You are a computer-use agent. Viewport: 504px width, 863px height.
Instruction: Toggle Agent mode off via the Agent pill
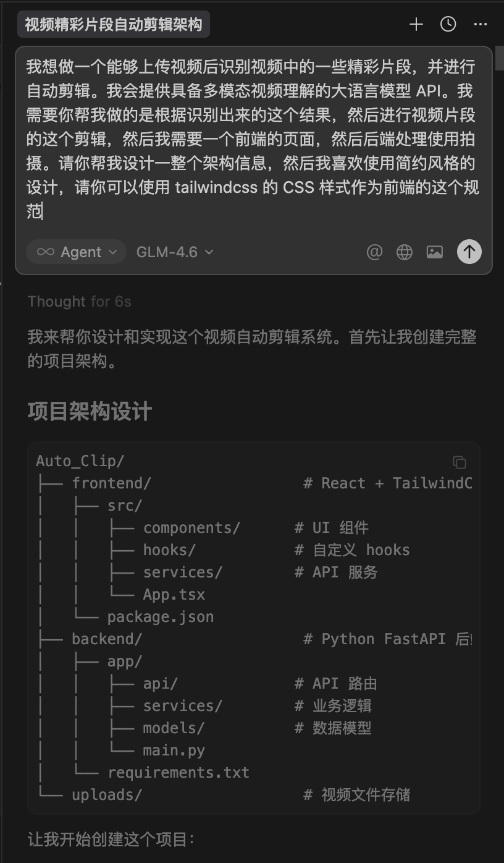75,252
